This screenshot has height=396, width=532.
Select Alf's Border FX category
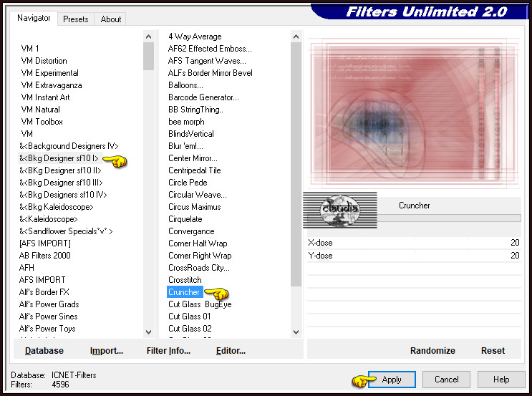pyautogui.click(x=44, y=292)
